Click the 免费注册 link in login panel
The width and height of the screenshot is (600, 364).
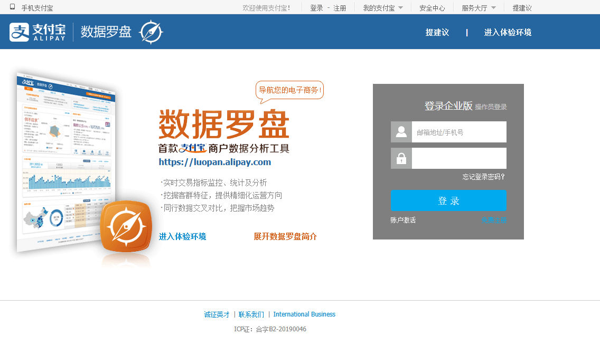pyautogui.click(x=493, y=220)
